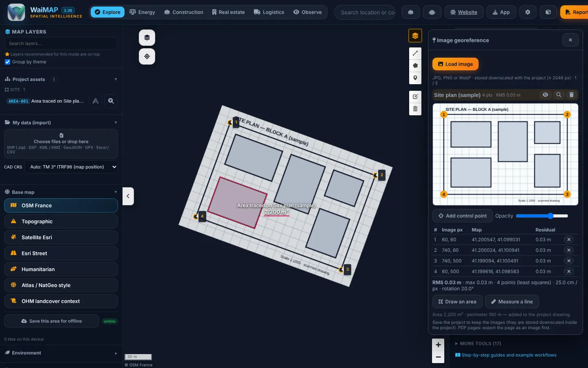Delete the Site plan (sample) image
The height and width of the screenshot is (368, 588).
point(572,95)
